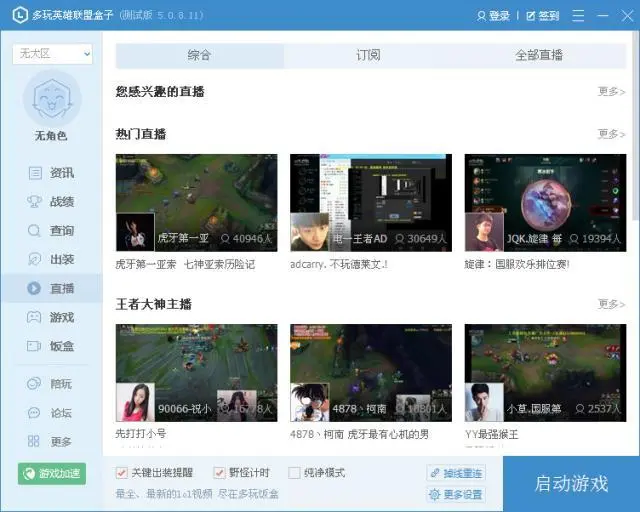This screenshot has width=640, height=512.
Task: Open the 论坛 forum chat icon
Action: tap(34, 413)
